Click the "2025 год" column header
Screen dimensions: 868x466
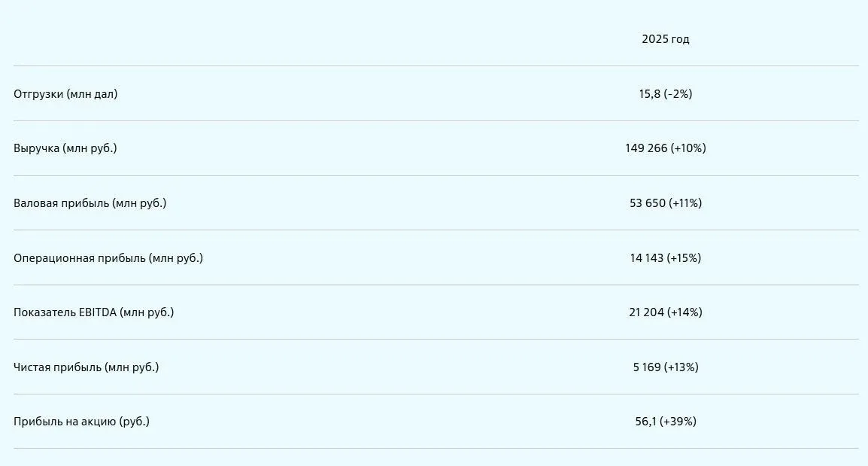click(x=665, y=39)
